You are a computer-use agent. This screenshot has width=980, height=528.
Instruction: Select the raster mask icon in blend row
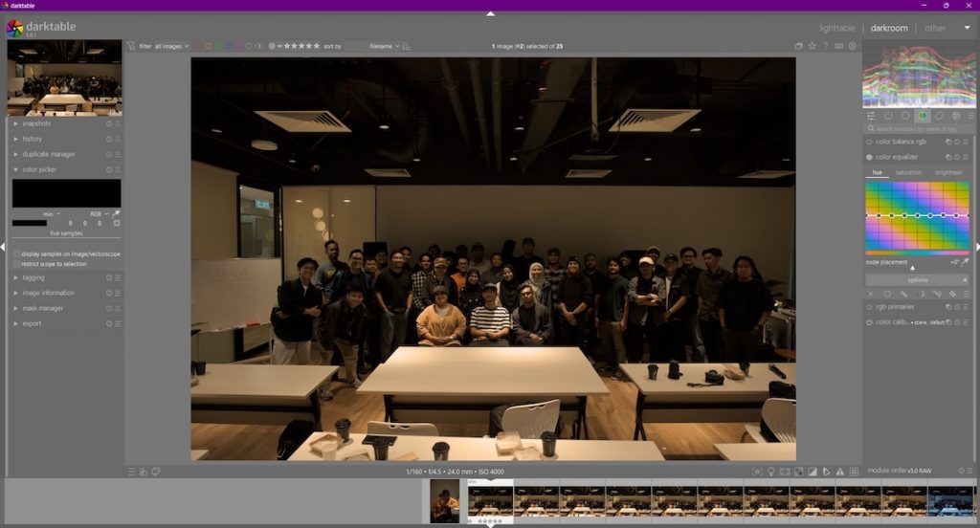[x=952, y=294]
